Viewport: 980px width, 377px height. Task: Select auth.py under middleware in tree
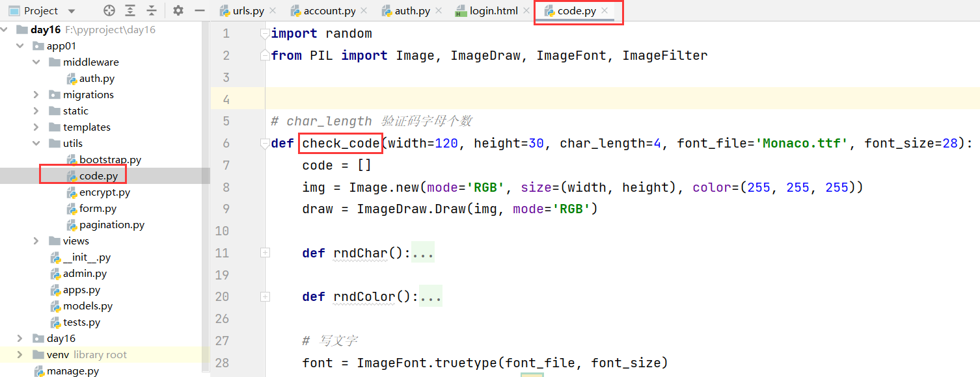pos(97,79)
